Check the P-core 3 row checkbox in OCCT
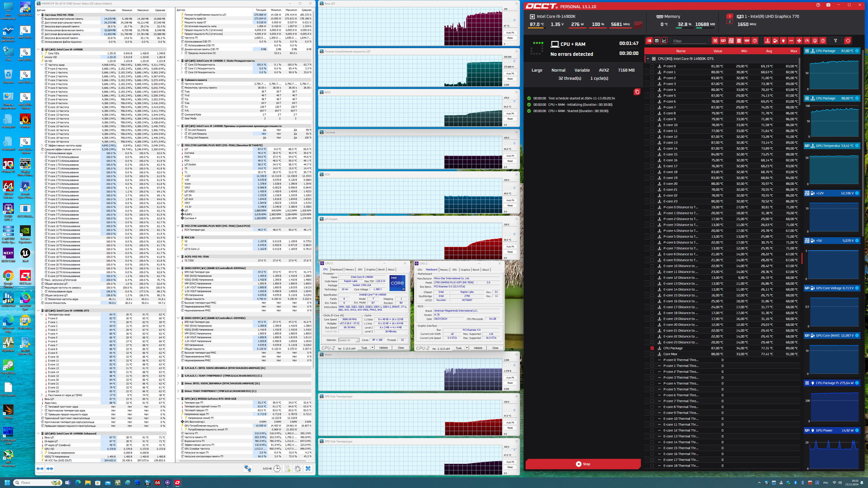This screenshot has width=868, height=488. [652, 84]
